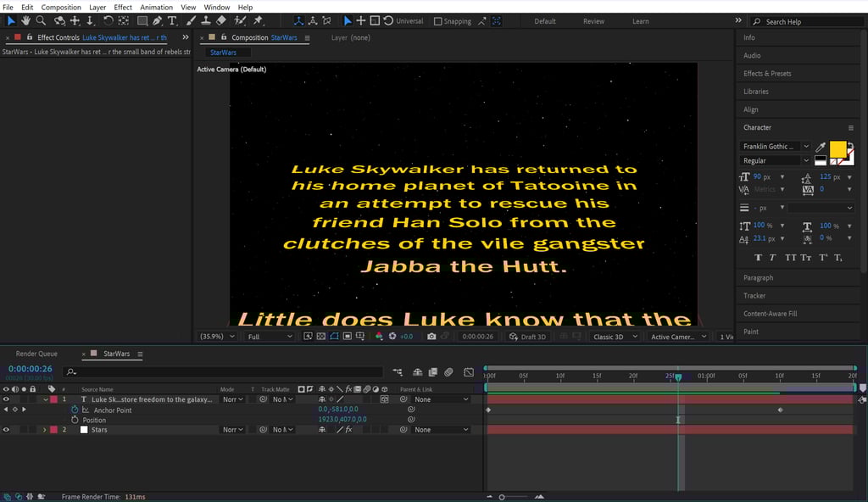
Task: Toggle Draft 3D mode
Action: 527,337
